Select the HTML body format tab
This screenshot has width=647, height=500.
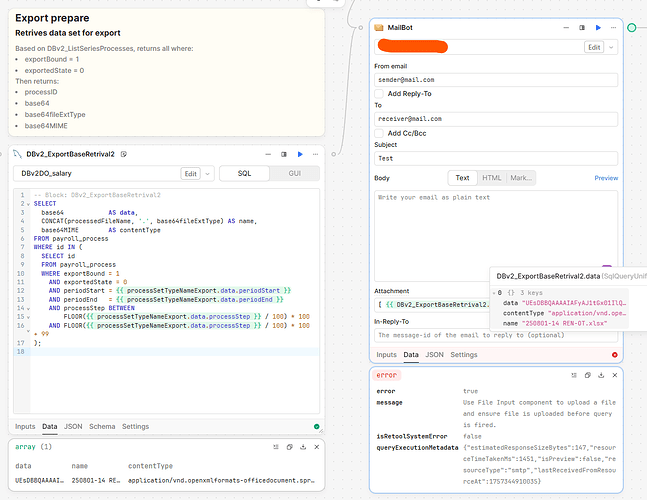click(492, 178)
